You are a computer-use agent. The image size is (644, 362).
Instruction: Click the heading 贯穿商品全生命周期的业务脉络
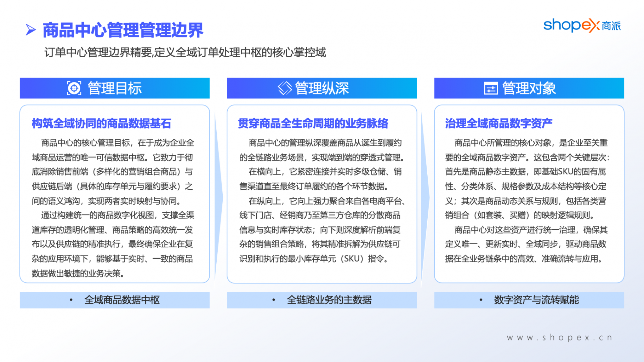point(313,123)
